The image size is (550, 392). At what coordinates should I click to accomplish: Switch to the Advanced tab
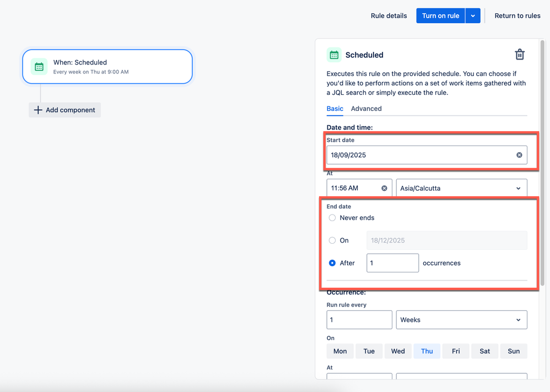click(366, 109)
